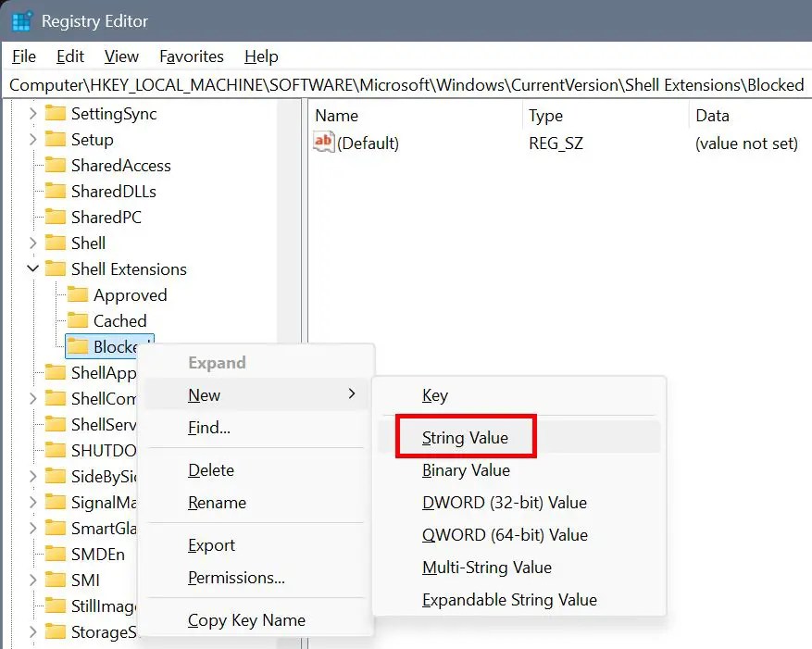The height and width of the screenshot is (649, 812).
Task: Expand the SMI tree node
Action: point(32,580)
